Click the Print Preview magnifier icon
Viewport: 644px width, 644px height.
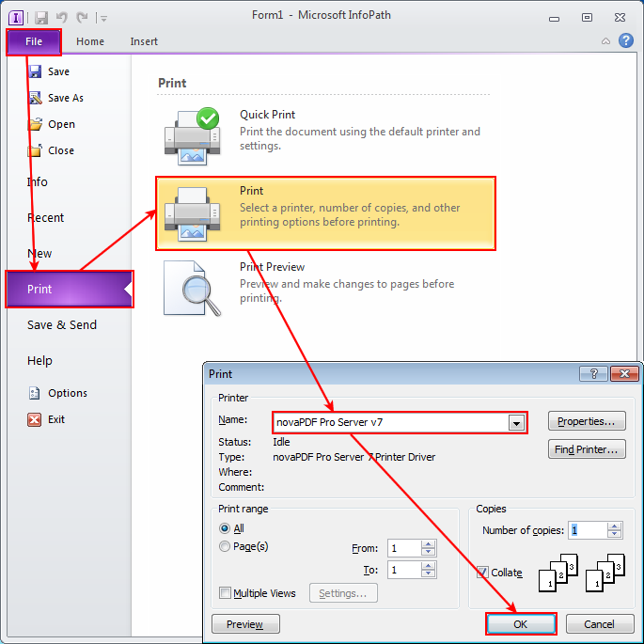pyautogui.click(x=192, y=289)
